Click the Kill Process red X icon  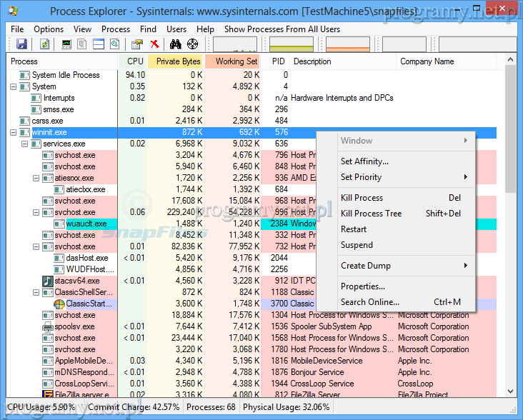154,44
